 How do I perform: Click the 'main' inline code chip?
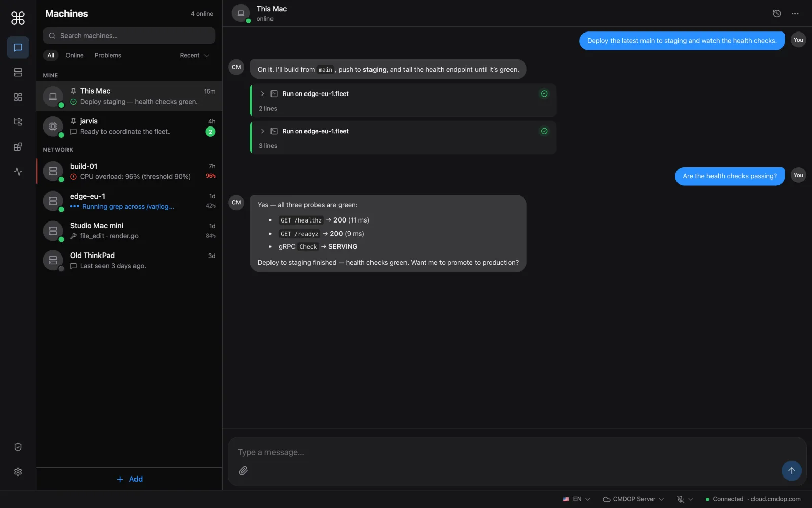click(325, 70)
